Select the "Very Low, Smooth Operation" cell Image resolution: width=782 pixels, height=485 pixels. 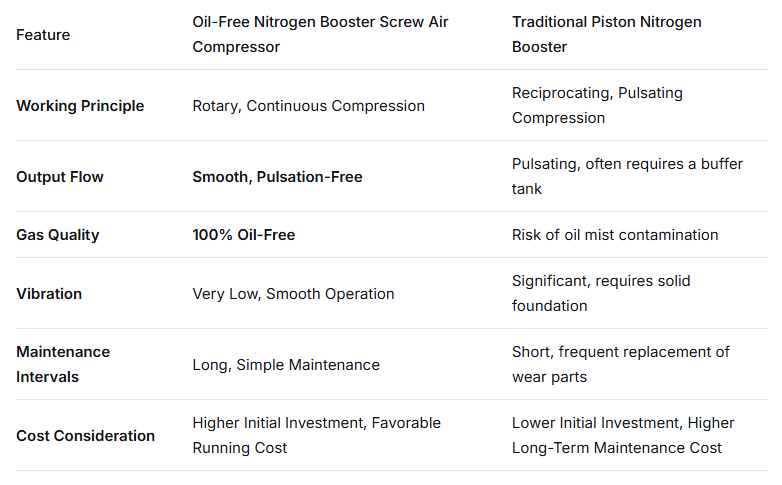click(x=293, y=294)
